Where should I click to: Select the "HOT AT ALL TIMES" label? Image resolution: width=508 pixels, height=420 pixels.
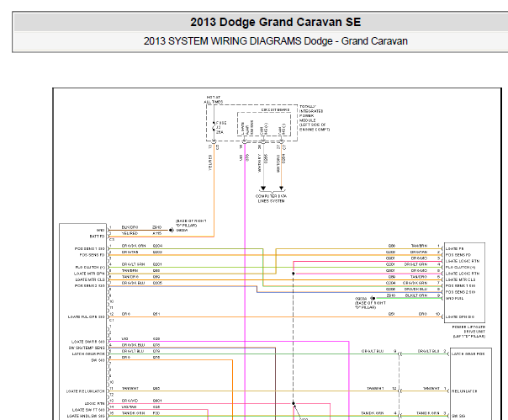click(213, 99)
